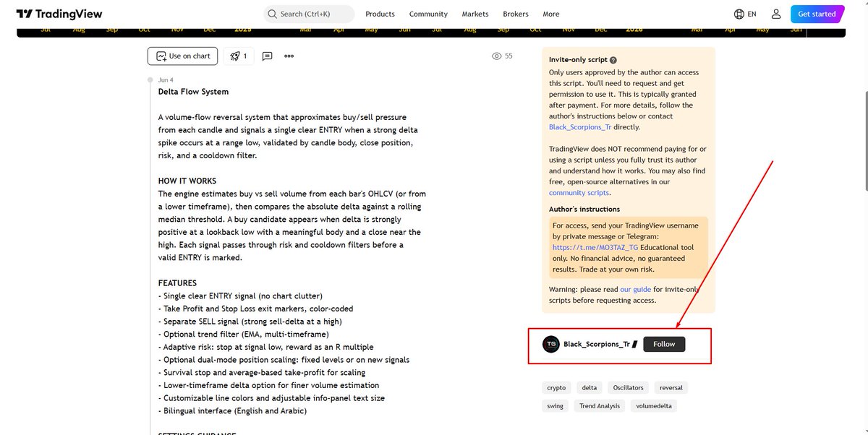868x435 pixels.
Task: Click the Invite-only script help icon
Action: 613,61
